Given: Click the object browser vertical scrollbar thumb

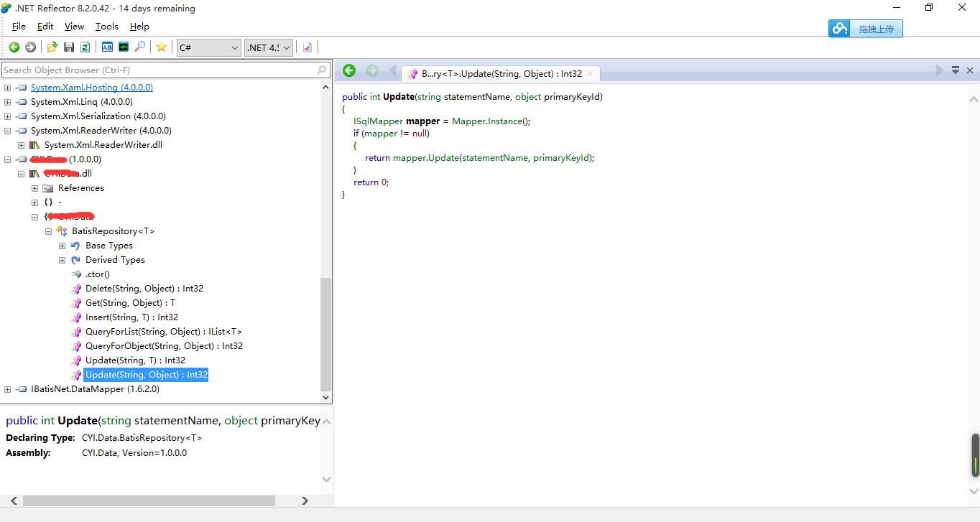Looking at the screenshot, I should [x=326, y=333].
